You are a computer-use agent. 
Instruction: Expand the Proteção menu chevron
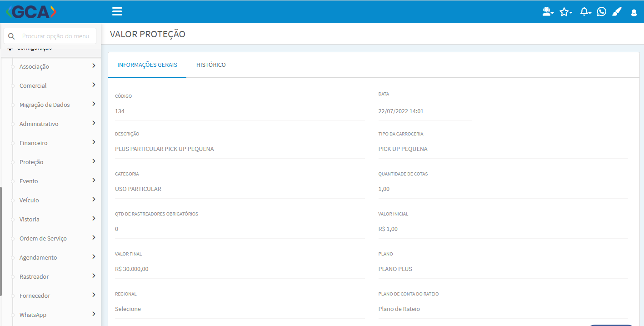pos(94,161)
